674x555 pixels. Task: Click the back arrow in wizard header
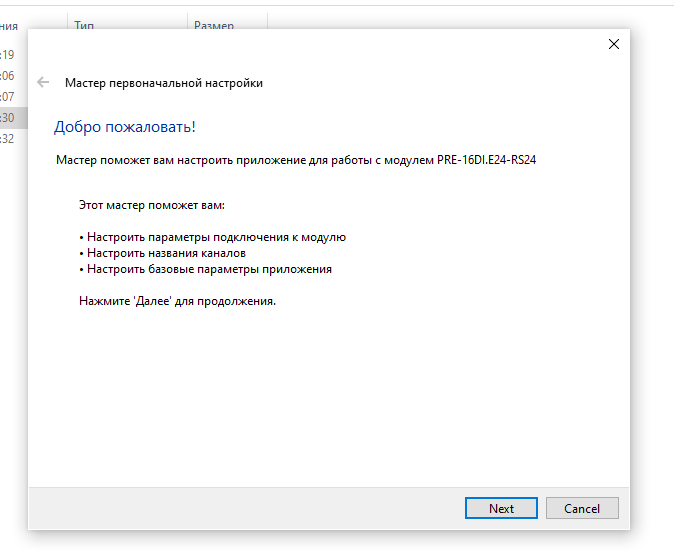(x=43, y=83)
